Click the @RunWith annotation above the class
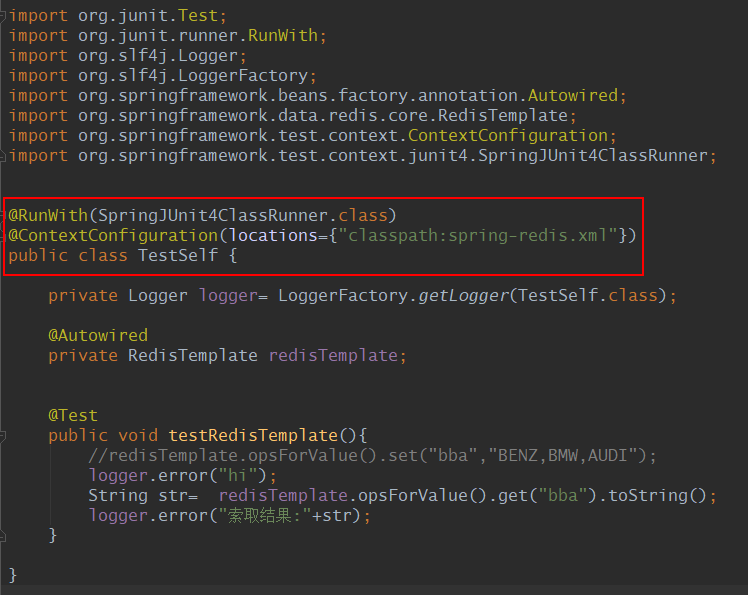The image size is (748, 595). click(48, 215)
